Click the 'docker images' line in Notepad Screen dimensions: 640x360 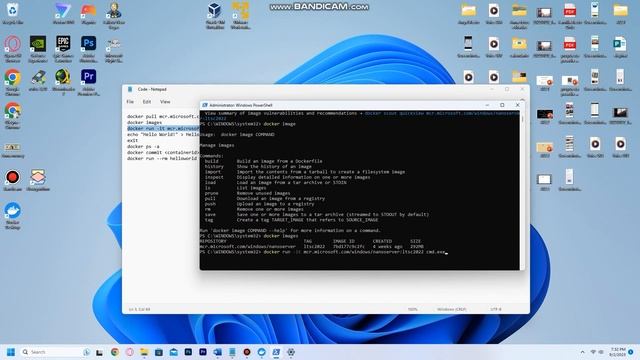coord(144,122)
